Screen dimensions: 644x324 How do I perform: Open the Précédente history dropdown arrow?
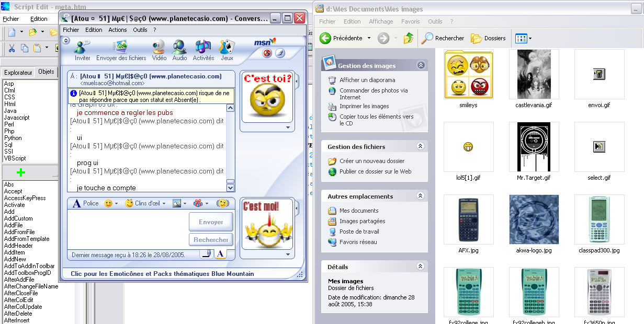[369, 38]
